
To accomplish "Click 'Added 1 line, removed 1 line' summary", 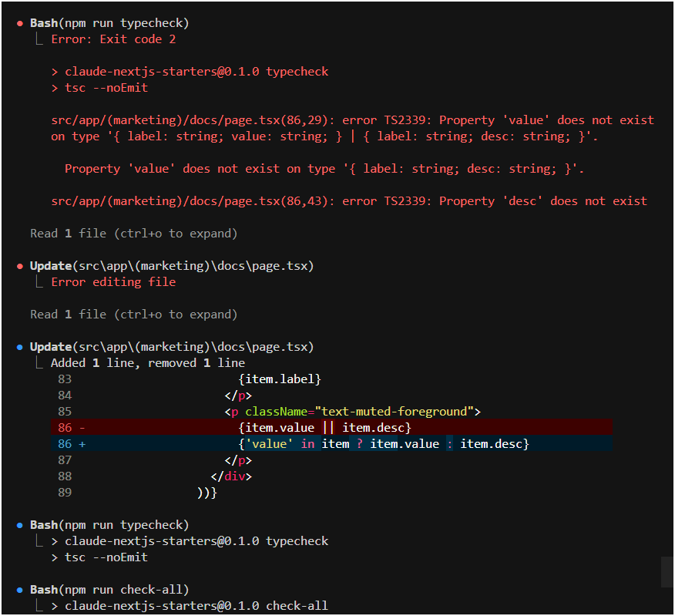I will point(147,363).
